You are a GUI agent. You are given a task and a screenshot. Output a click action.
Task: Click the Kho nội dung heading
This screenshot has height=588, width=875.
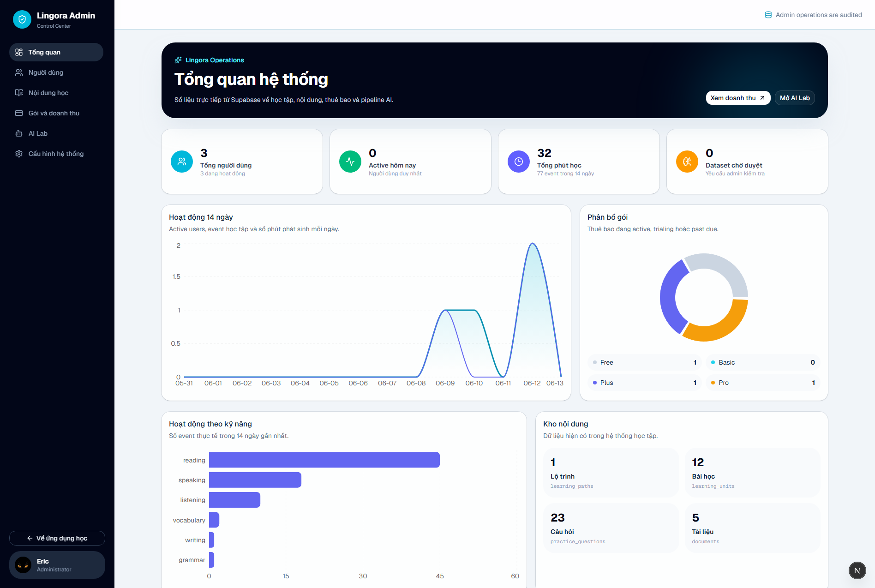click(566, 424)
